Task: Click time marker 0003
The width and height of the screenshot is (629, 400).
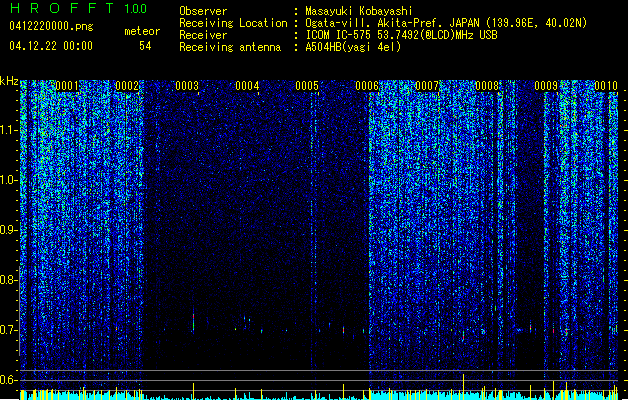Action: 187,86
